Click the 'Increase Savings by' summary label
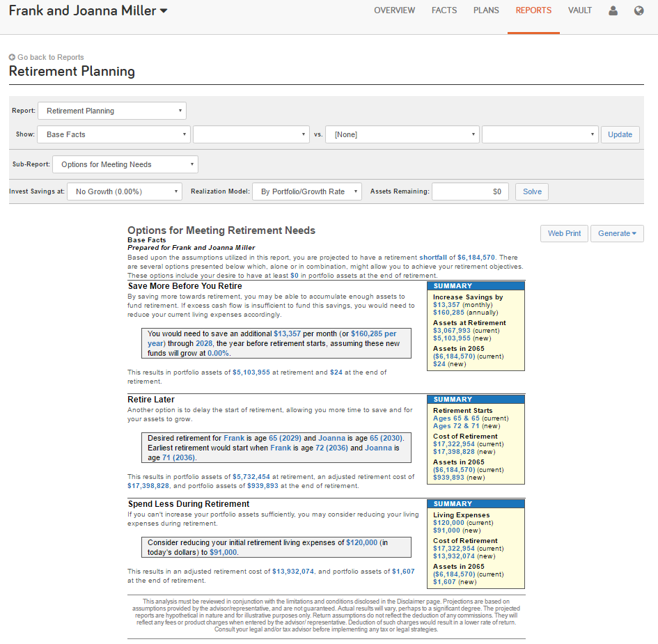Viewport: 658px width, 644px height. (468, 297)
